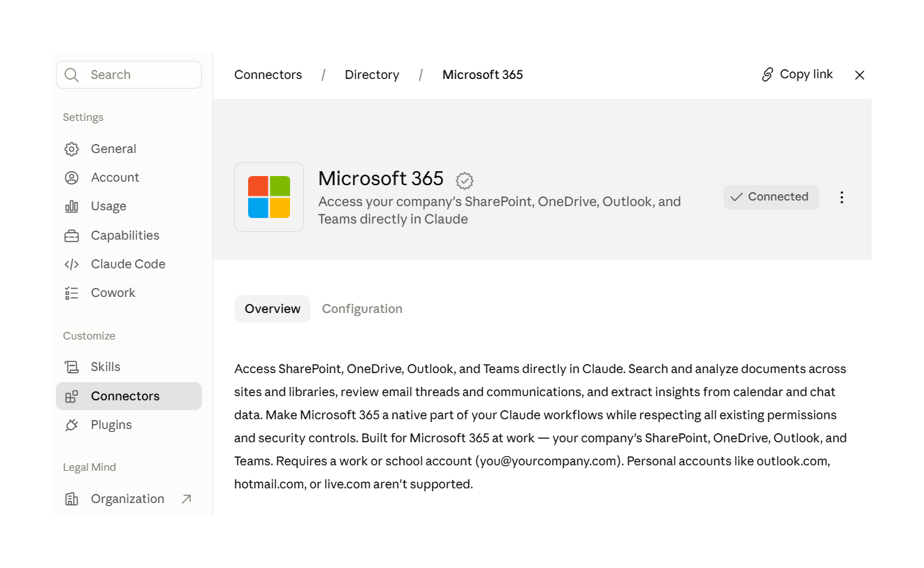The width and height of the screenshot is (924, 568).
Task: Click the Usage bar chart icon
Action: 71,206
